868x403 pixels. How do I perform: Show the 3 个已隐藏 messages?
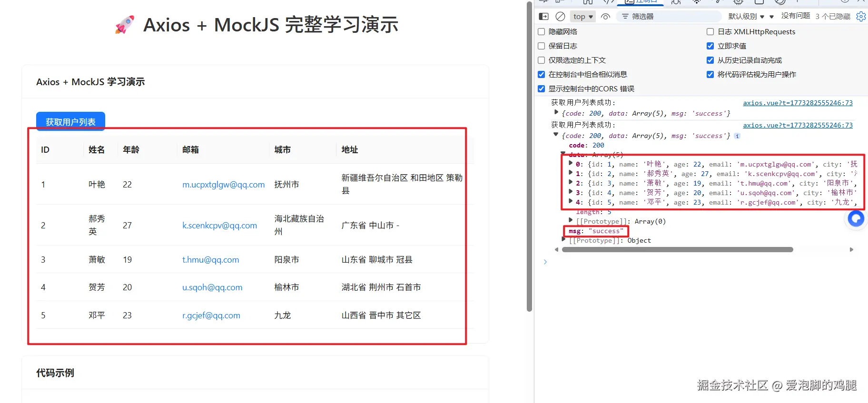pyautogui.click(x=833, y=17)
